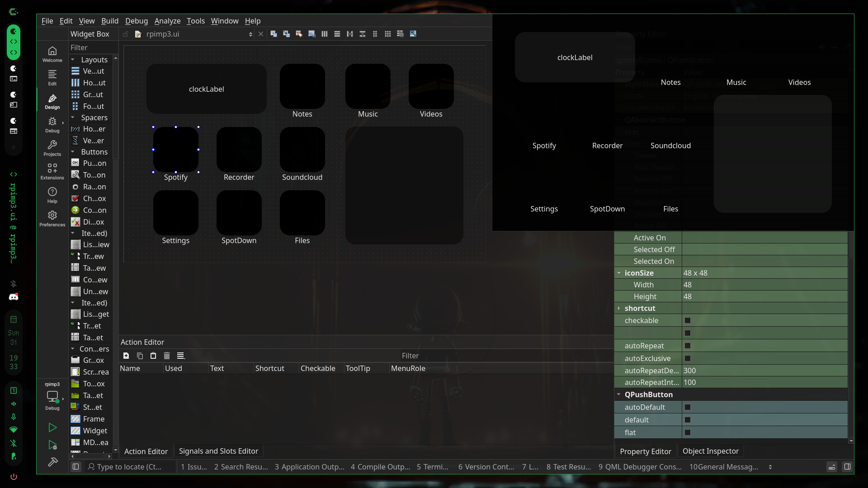Viewport: 868px width, 488px height.
Task: Open the 4 Compile Output pane
Action: pos(380,467)
